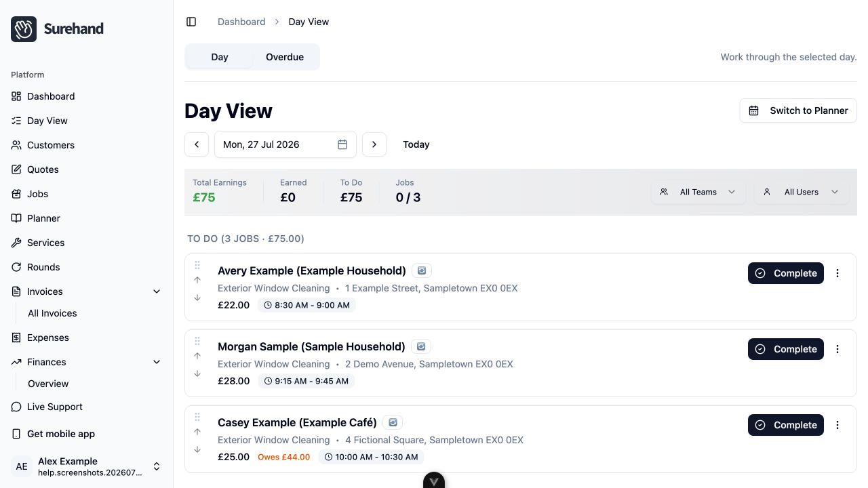Screen dimensions: 868x488
Task: Grab drag handle on Morgan Sample job
Action: [197, 341]
